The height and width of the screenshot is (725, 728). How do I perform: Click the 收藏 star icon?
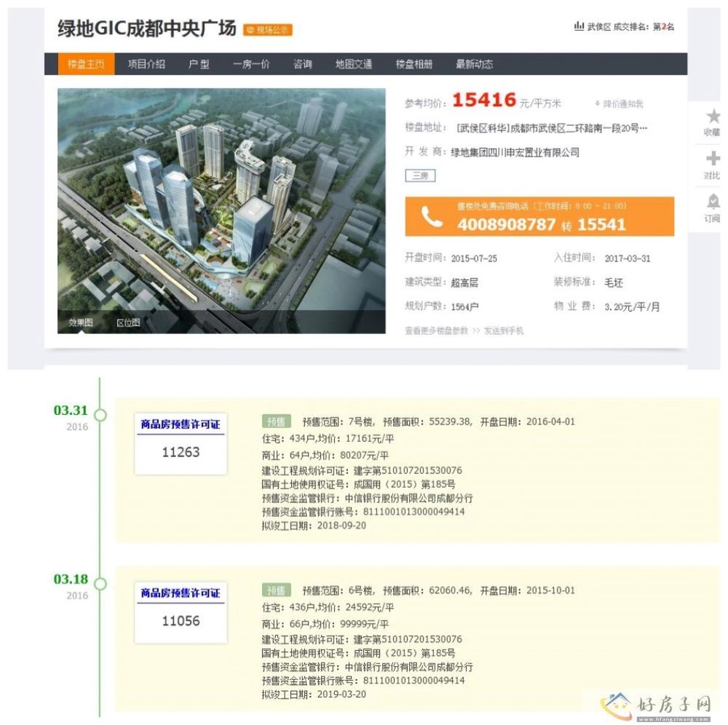pos(713,116)
